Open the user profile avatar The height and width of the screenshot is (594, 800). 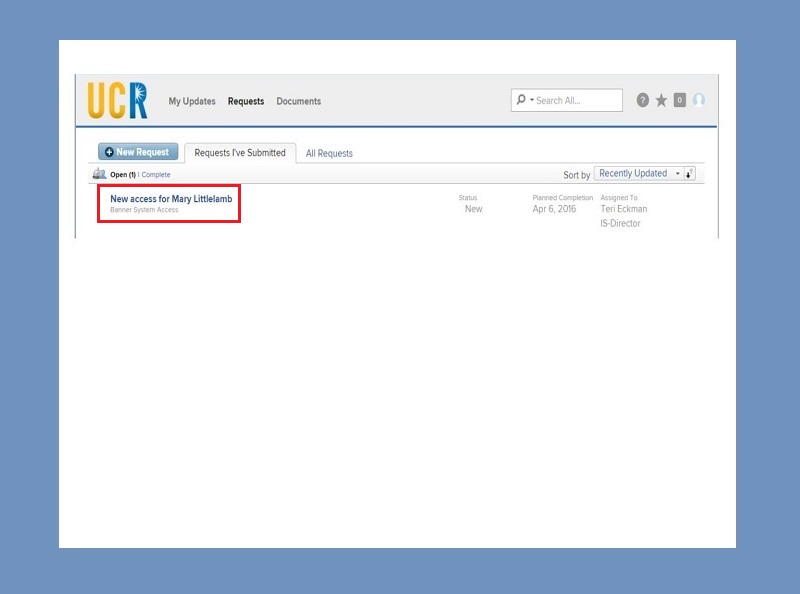point(699,100)
